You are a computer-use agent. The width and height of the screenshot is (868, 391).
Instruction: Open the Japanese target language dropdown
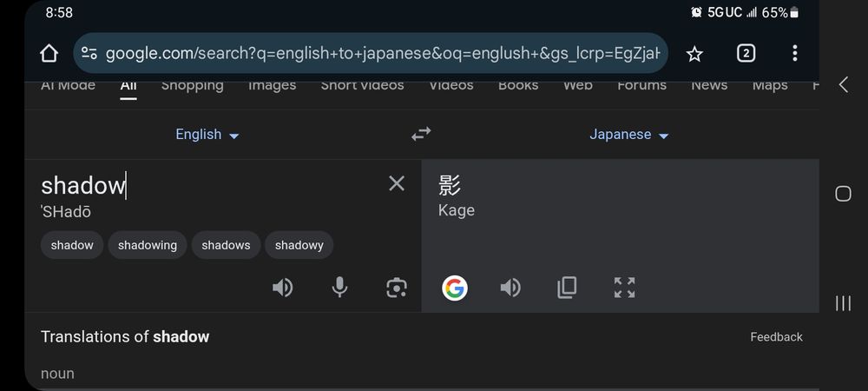[x=628, y=135]
